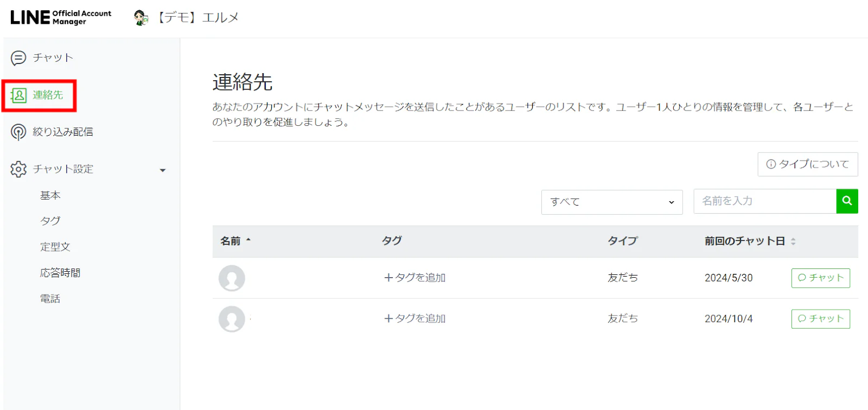Image resolution: width=868 pixels, height=410 pixels.
Task: Click 友だち type in first row
Action: (623, 278)
